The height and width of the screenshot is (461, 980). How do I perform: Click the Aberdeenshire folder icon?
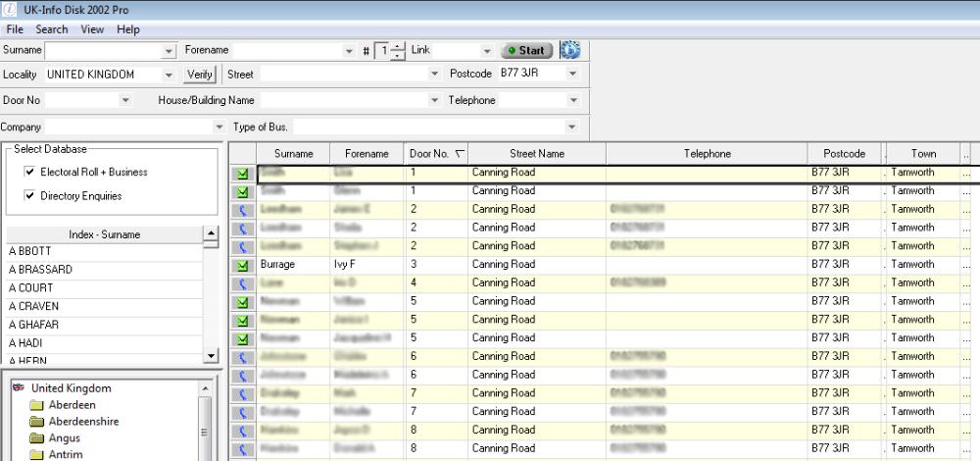[x=38, y=422]
